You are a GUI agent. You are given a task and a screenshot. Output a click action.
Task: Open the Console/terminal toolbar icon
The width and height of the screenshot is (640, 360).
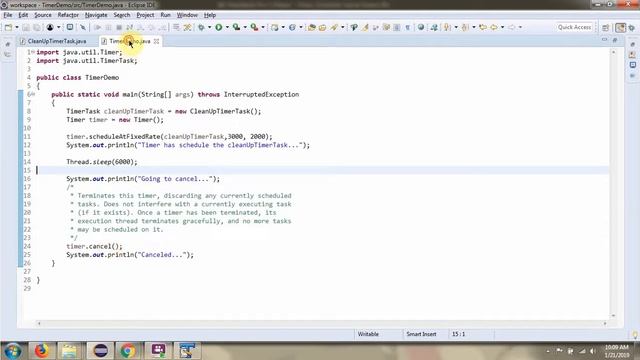(x=70, y=27)
